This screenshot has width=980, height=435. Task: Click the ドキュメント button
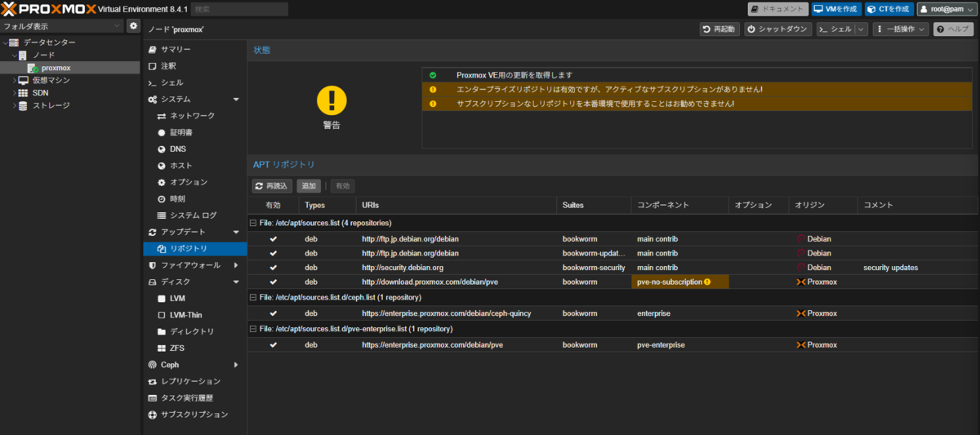click(x=778, y=9)
